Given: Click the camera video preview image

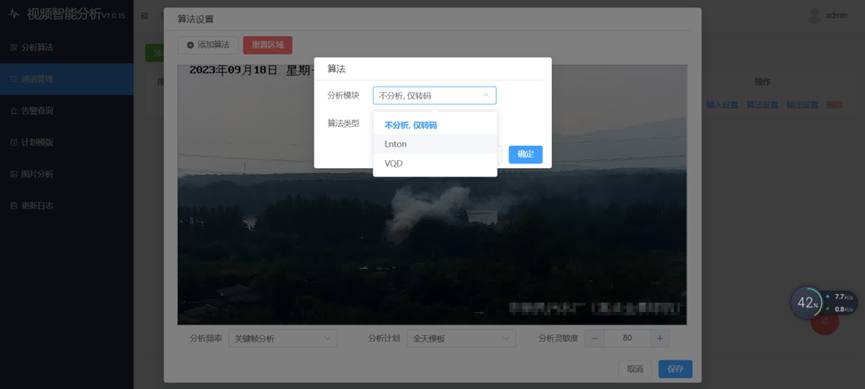Looking at the screenshot, I should tap(432, 194).
